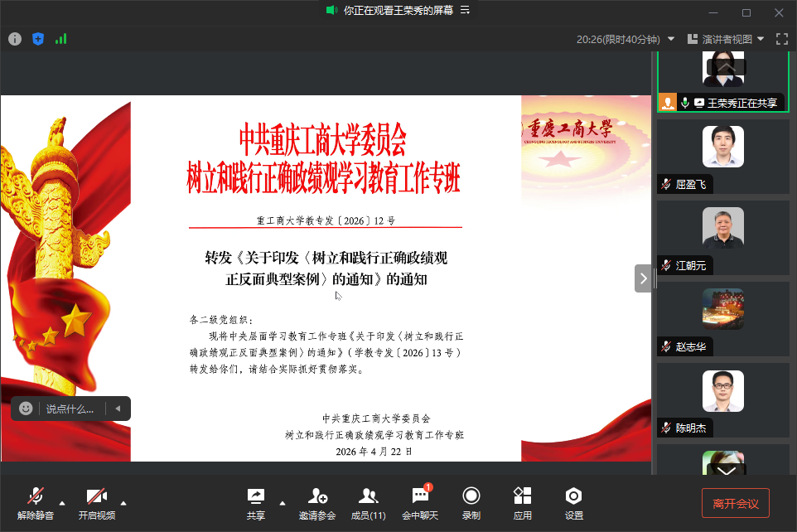Click active microphone icon on 王荣秀 tile
Screen dimensions: 797x532
[685, 103]
